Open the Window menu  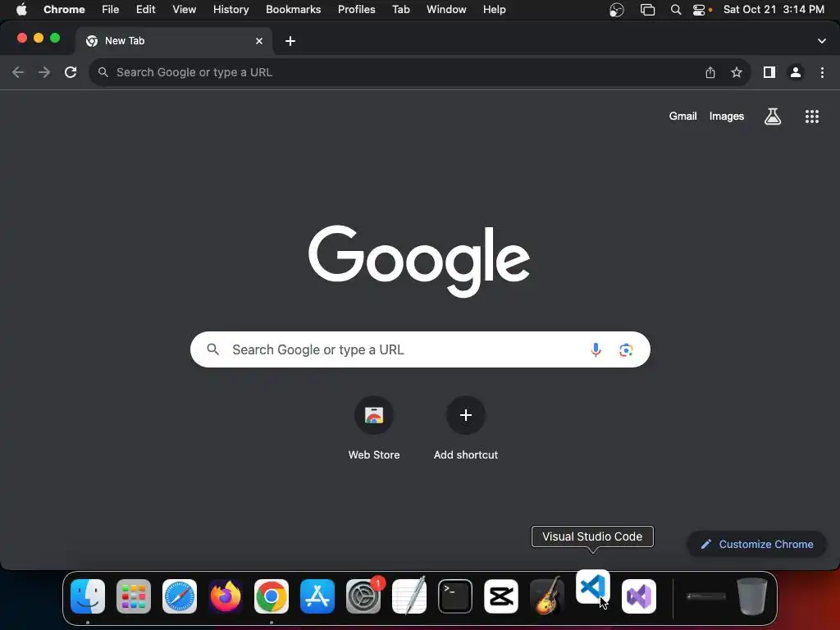(x=446, y=10)
